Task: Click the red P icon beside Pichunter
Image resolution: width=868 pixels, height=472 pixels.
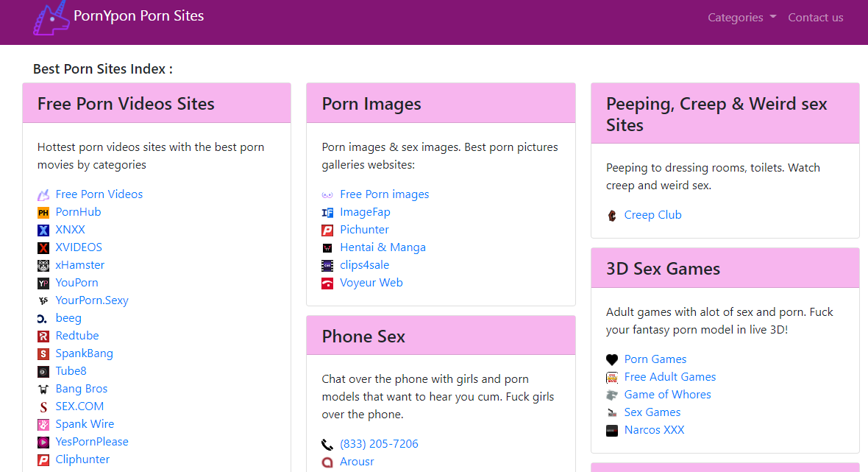Action: click(328, 230)
